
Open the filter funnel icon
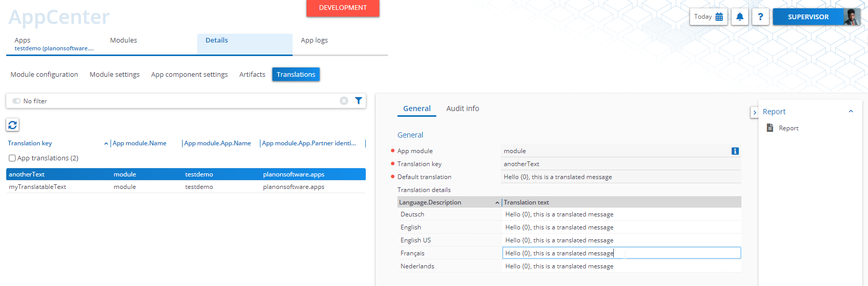point(358,101)
